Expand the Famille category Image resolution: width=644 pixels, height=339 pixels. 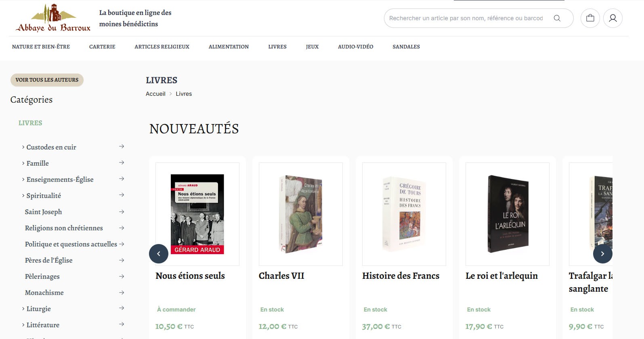[x=35, y=163]
